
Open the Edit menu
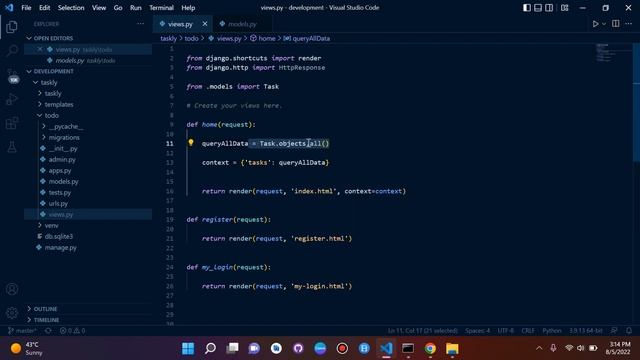coord(44,8)
